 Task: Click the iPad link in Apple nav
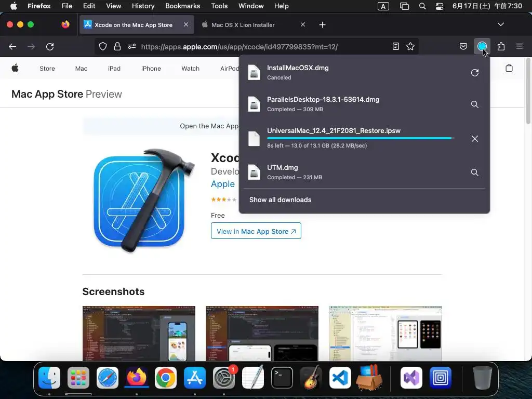click(x=114, y=69)
